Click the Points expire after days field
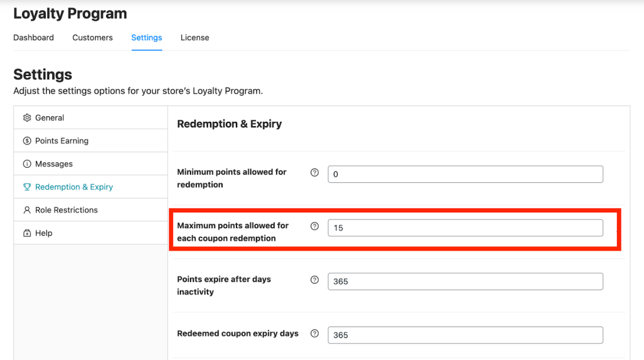This screenshot has width=644, height=360. [465, 281]
